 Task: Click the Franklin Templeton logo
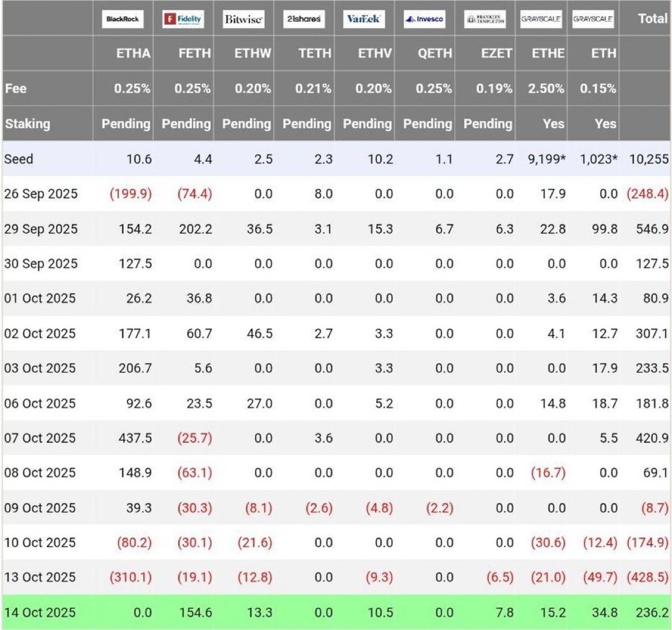(x=485, y=19)
